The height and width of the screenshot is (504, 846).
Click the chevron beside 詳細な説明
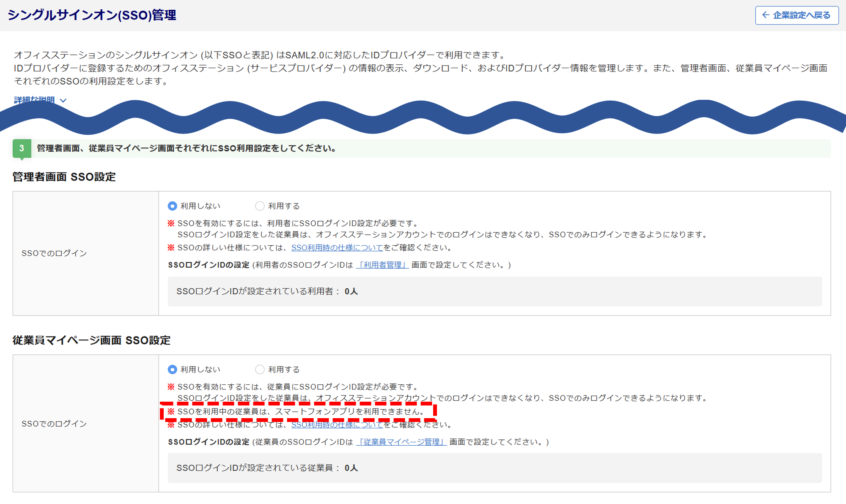[x=63, y=101]
